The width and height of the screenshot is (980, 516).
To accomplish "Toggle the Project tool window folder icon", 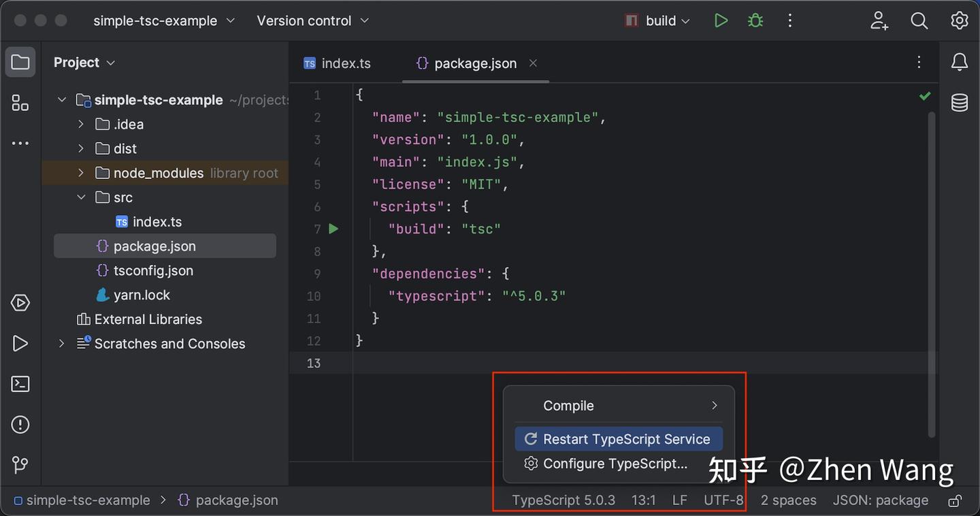I will [x=20, y=63].
